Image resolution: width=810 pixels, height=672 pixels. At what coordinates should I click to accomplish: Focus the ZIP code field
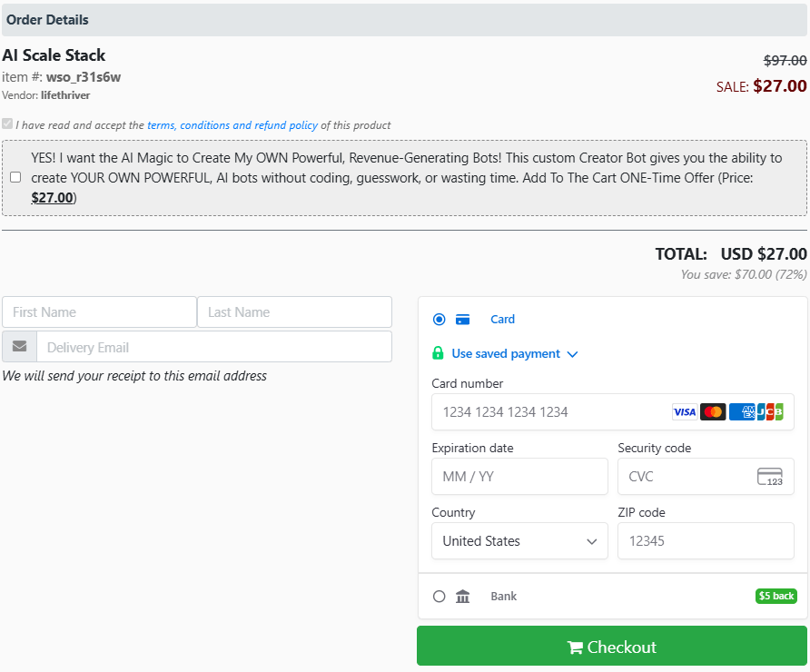coord(706,541)
